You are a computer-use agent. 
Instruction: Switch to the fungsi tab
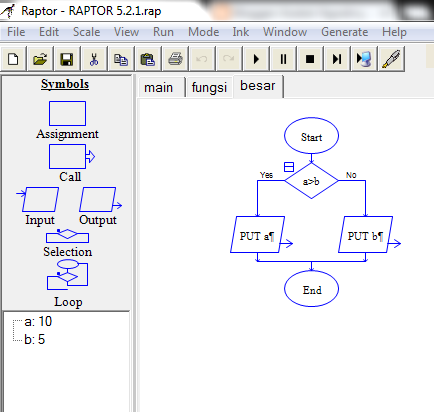tap(209, 87)
